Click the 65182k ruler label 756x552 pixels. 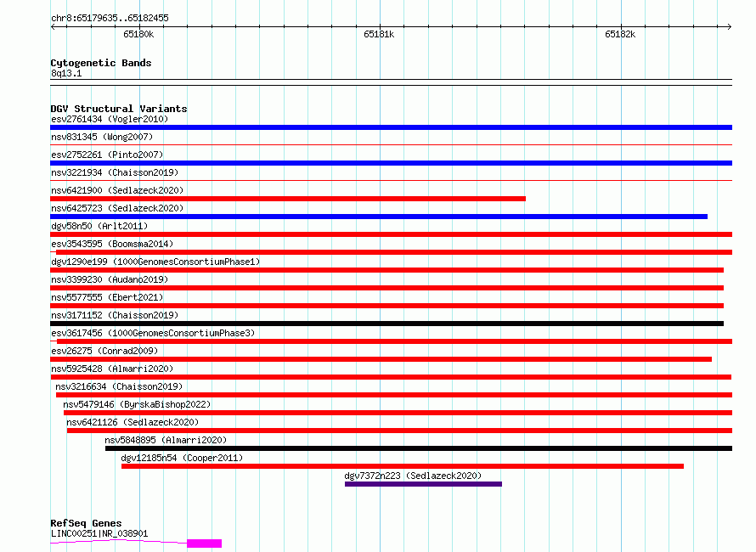coord(620,34)
